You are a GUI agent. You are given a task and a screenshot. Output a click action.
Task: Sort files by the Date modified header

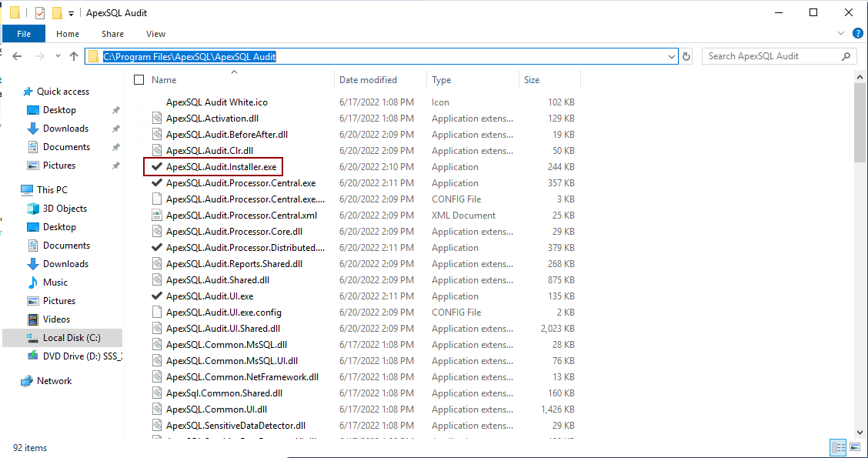point(368,80)
